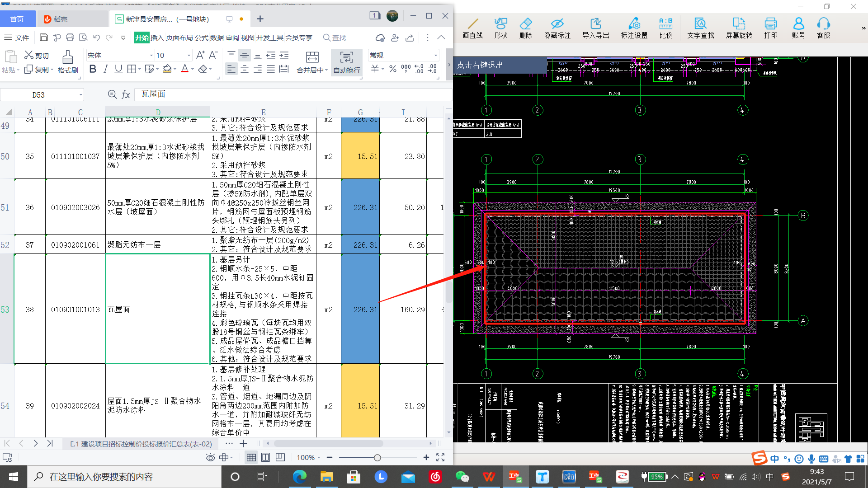Switch to page break preview

tap(280, 457)
